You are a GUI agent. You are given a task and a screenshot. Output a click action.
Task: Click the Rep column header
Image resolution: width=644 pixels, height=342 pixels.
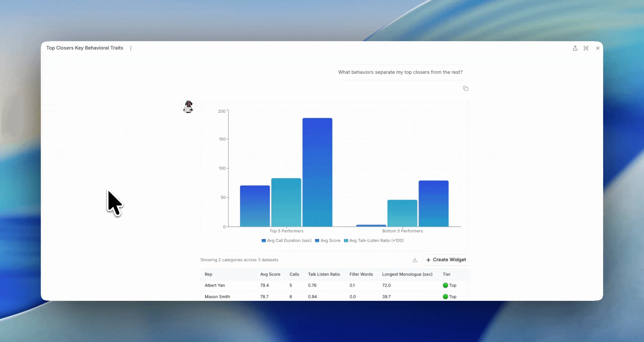[208, 274]
